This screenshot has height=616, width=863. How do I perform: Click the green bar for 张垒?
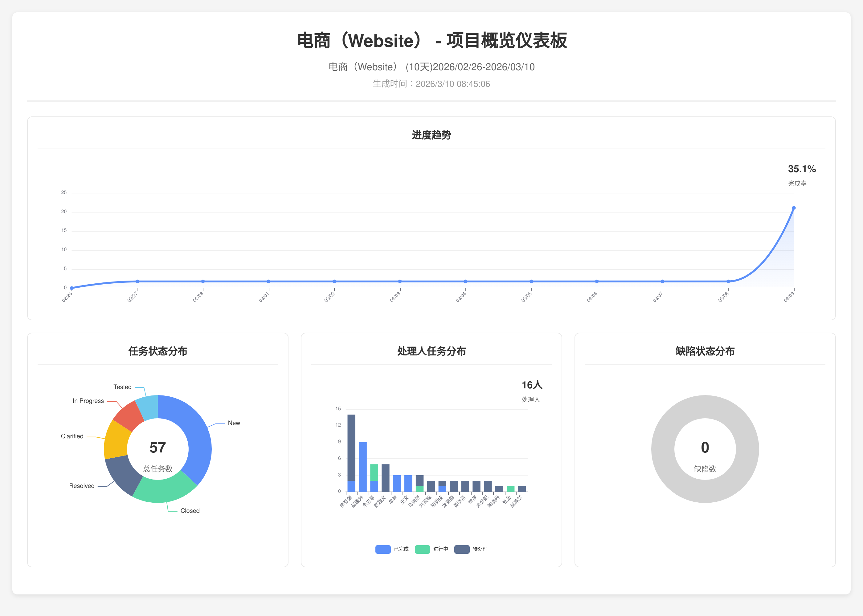pyautogui.click(x=510, y=489)
